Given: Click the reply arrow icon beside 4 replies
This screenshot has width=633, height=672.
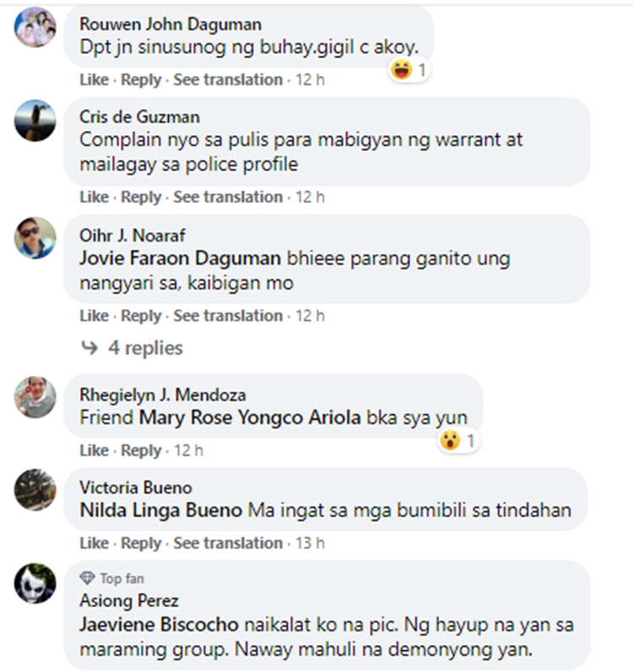Looking at the screenshot, I should coord(89,348).
